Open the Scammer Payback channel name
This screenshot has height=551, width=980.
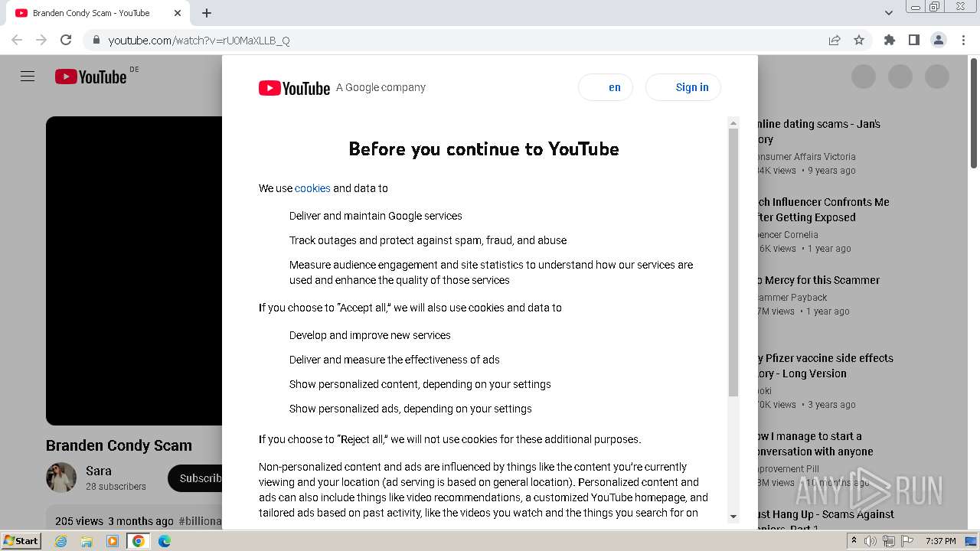tap(792, 298)
